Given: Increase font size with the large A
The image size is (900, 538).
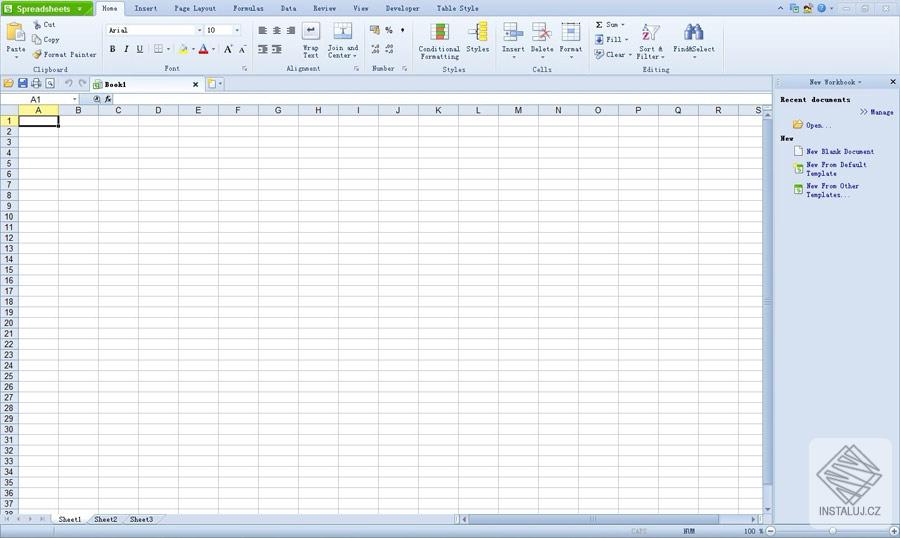Looking at the screenshot, I should (x=228, y=49).
